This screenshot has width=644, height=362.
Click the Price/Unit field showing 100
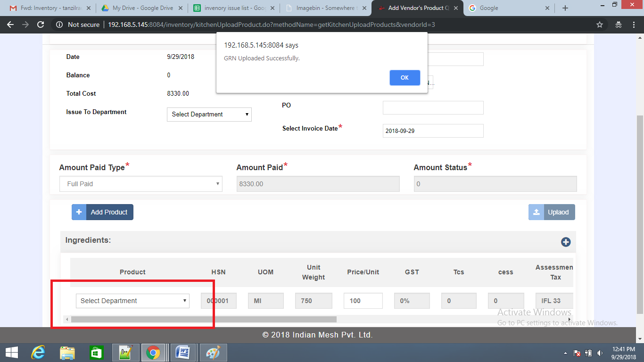(363, 301)
